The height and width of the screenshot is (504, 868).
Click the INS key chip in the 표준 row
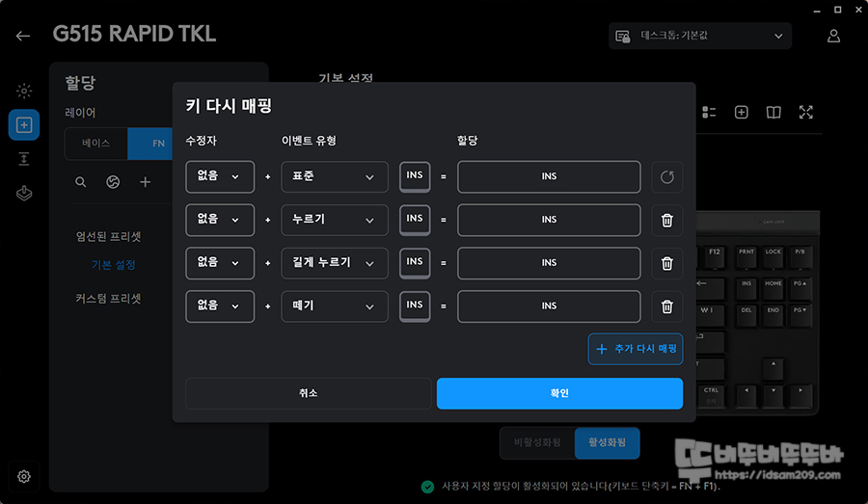click(415, 176)
